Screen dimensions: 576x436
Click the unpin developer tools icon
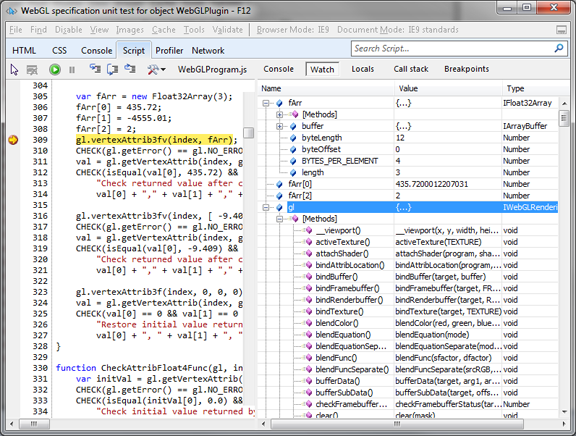(561, 30)
